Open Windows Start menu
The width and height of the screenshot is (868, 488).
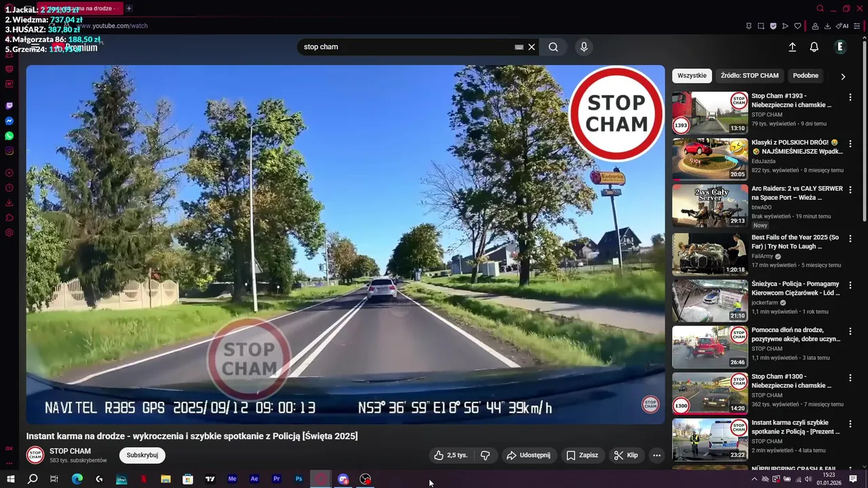click(x=10, y=479)
